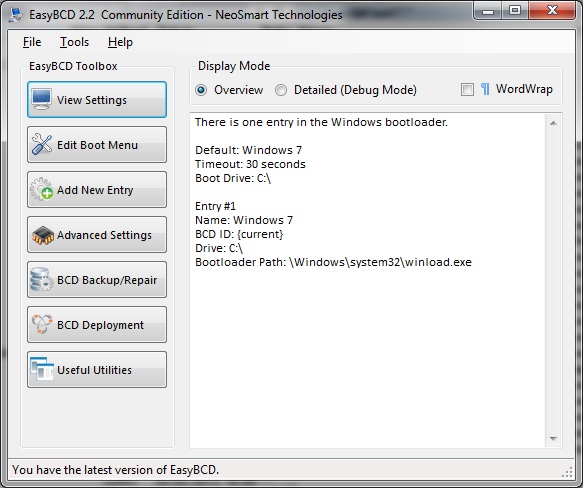This screenshot has width=583, height=488.
Task: Click the 'Entry #1' line
Action: [215, 206]
